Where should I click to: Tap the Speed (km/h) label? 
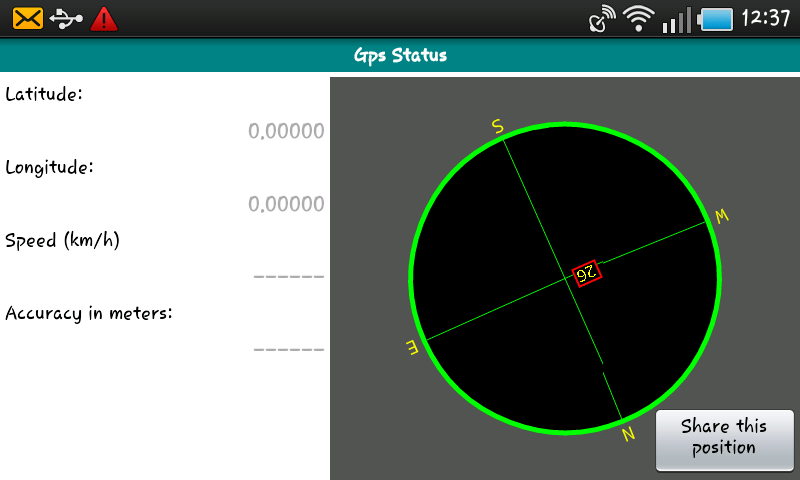[62, 240]
